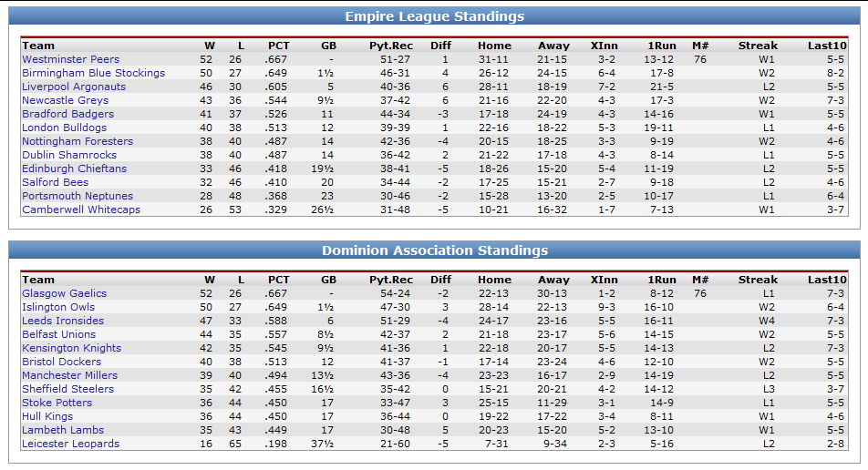
Task: Click the Belfast Unions team link
Action: pyautogui.click(x=58, y=334)
